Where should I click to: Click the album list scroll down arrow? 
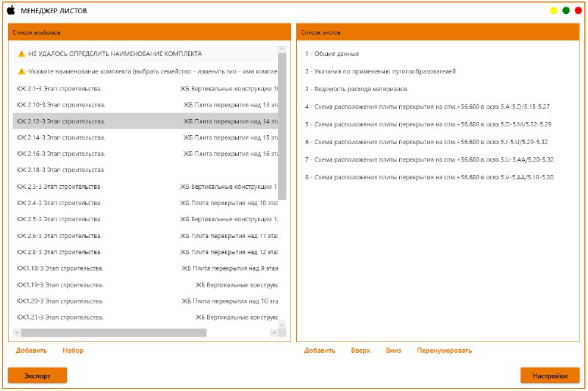pos(282,325)
